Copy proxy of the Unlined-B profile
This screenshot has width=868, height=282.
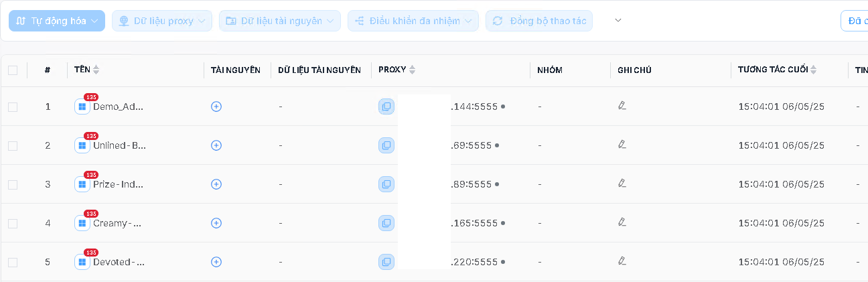coord(386,145)
